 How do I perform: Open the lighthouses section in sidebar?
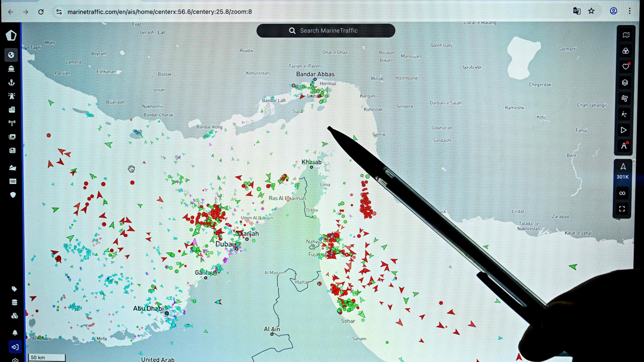(11, 96)
